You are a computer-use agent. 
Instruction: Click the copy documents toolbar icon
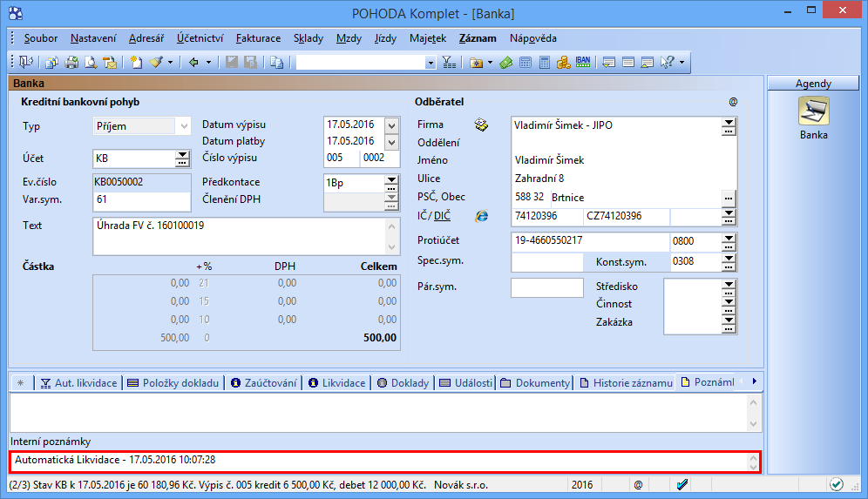click(52, 62)
